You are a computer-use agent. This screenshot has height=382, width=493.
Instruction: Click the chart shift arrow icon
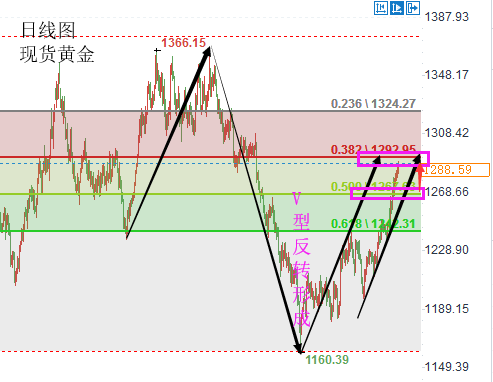point(413,8)
